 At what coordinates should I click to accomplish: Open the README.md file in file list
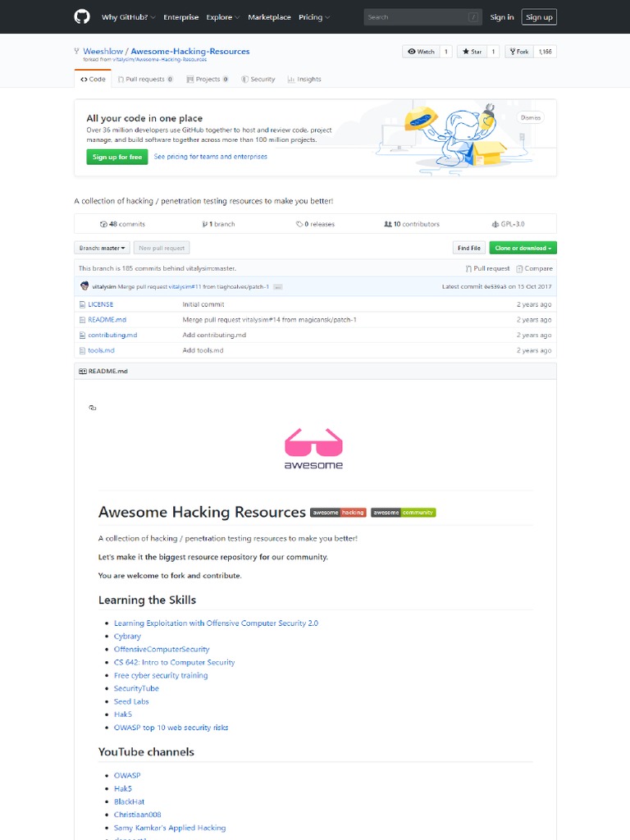tap(107, 319)
